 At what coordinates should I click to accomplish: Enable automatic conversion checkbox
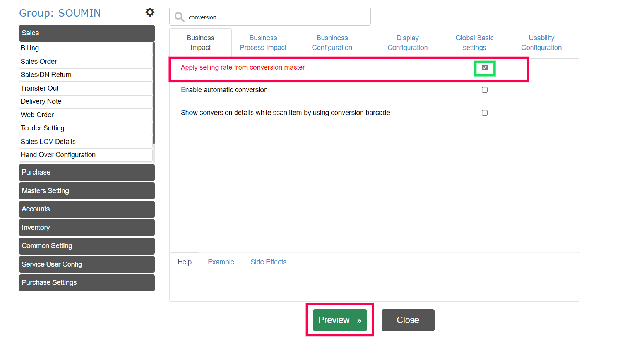(485, 90)
